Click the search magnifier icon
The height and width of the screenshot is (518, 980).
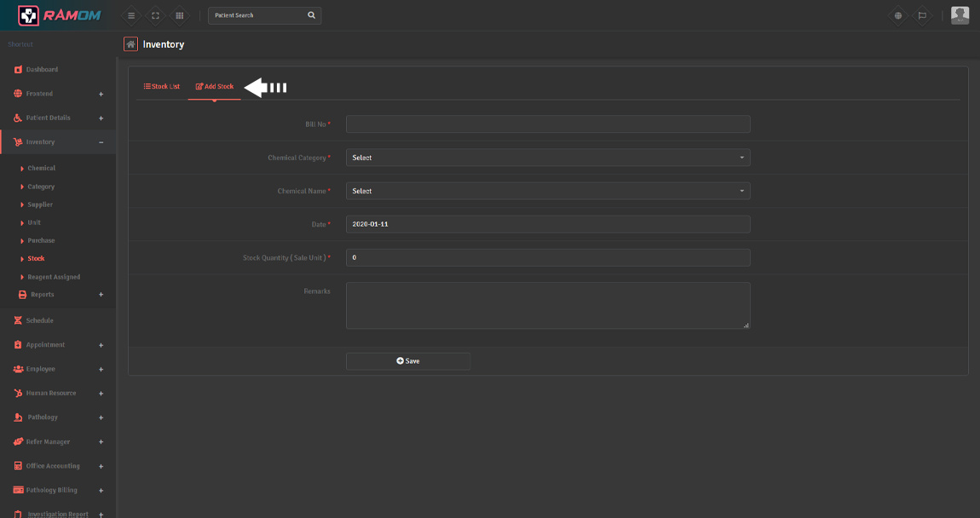(311, 15)
